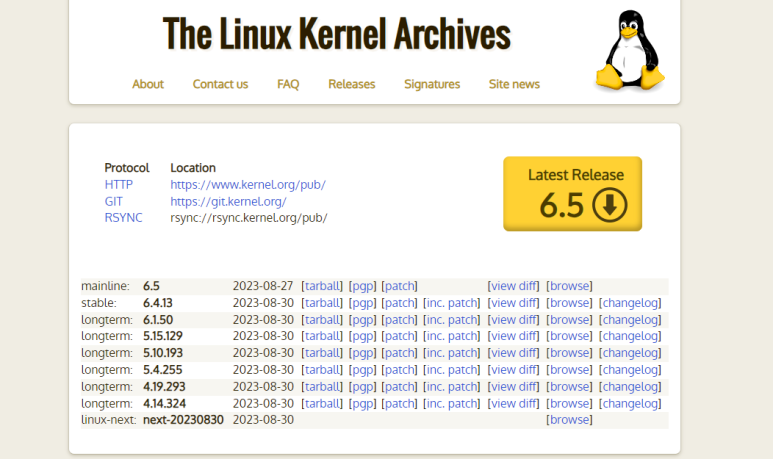The width and height of the screenshot is (773, 459).
Task: Open the Signatures page
Action: (432, 84)
